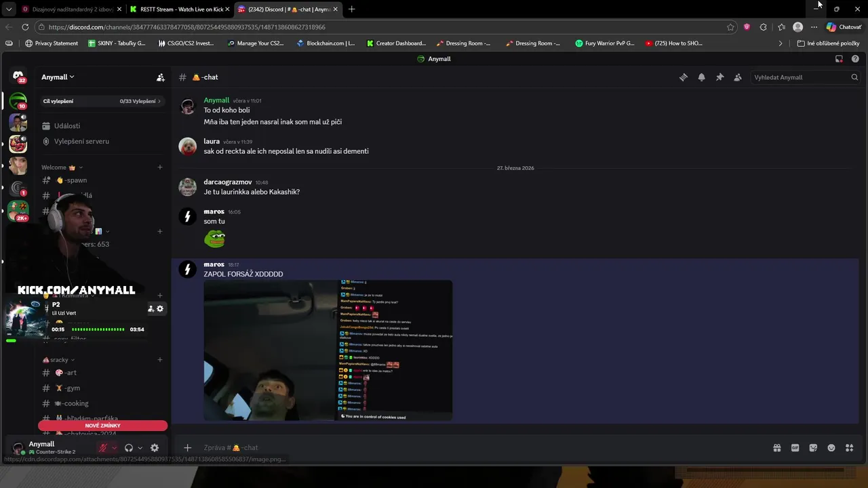Show pinned messages pin icon
Screen dimensions: 868x488
[719, 77]
